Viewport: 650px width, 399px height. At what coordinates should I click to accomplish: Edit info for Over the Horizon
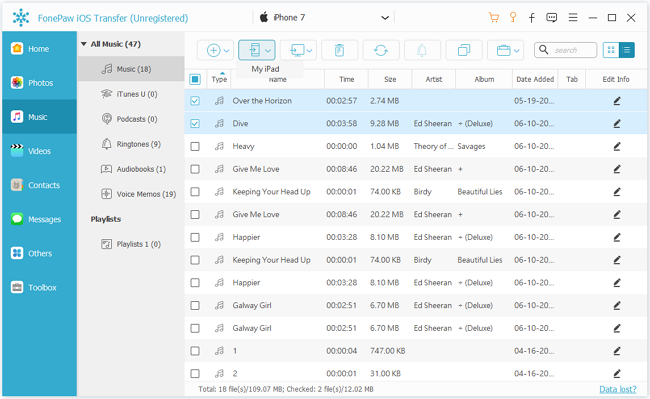(617, 101)
